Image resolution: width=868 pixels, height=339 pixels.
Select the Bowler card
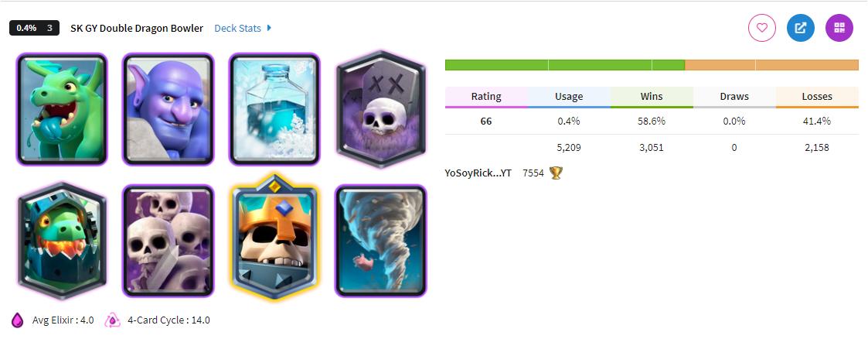click(x=168, y=109)
